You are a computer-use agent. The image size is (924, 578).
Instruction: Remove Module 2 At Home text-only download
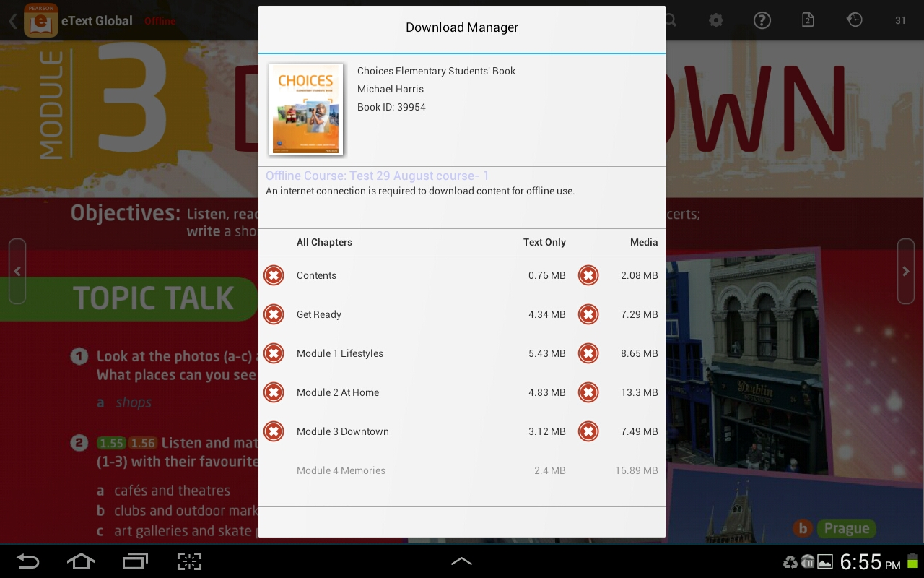point(274,392)
